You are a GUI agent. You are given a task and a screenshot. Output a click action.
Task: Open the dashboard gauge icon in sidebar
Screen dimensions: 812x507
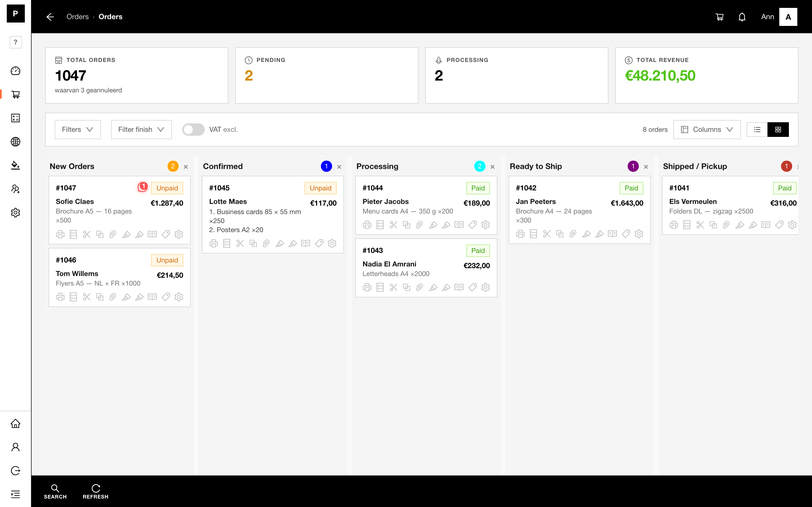16,71
